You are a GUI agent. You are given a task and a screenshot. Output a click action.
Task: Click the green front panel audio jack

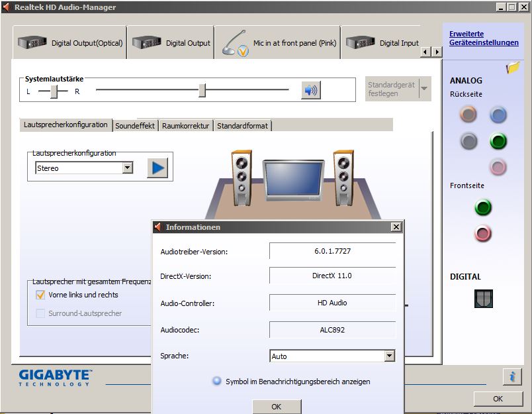point(483,207)
